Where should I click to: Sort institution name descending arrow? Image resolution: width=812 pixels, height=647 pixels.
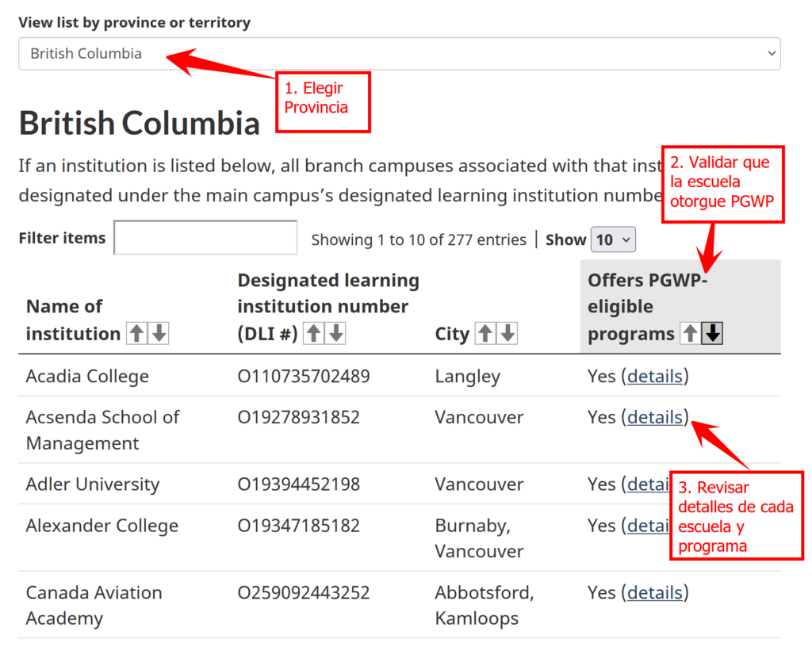tap(159, 334)
